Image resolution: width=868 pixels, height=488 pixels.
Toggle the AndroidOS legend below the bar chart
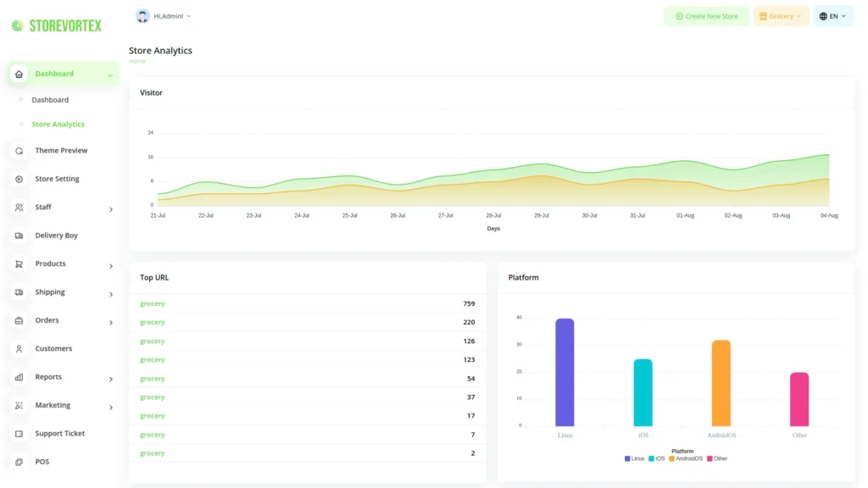[x=688, y=458]
